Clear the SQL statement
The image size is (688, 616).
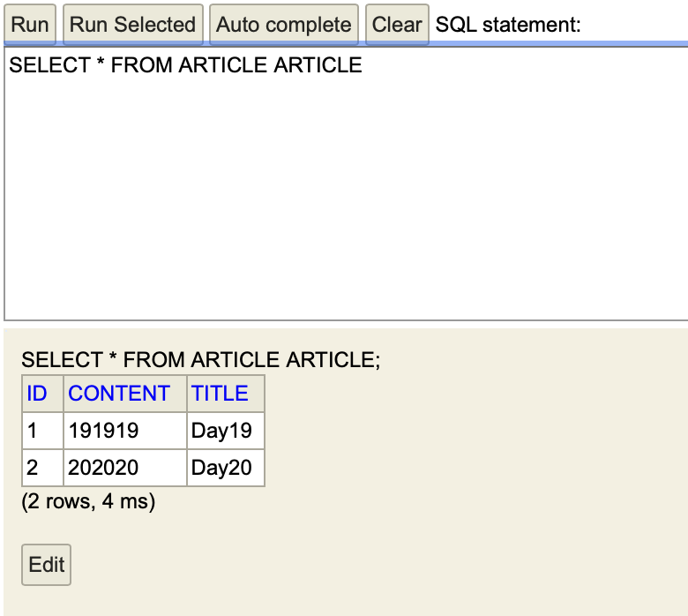[x=397, y=25]
